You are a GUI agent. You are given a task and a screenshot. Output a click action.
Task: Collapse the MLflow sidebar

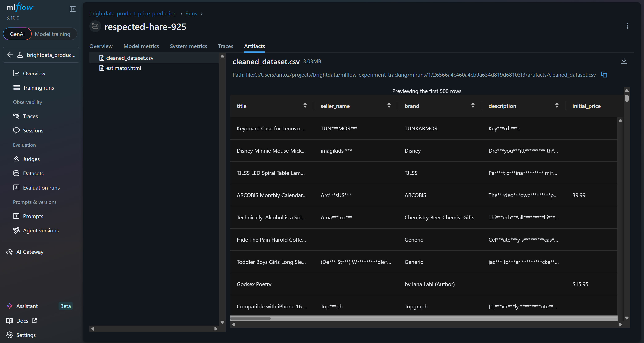tap(73, 9)
